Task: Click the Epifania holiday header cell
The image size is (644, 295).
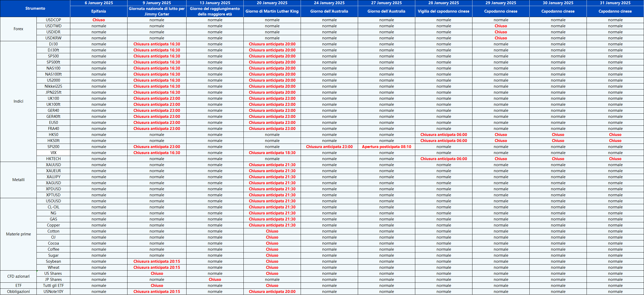Action: (x=99, y=11)
